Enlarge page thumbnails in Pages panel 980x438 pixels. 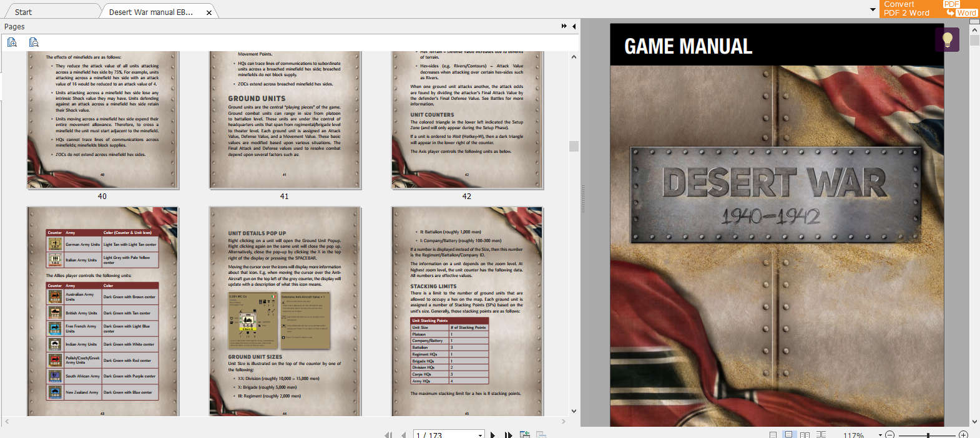tap(12, 42)
